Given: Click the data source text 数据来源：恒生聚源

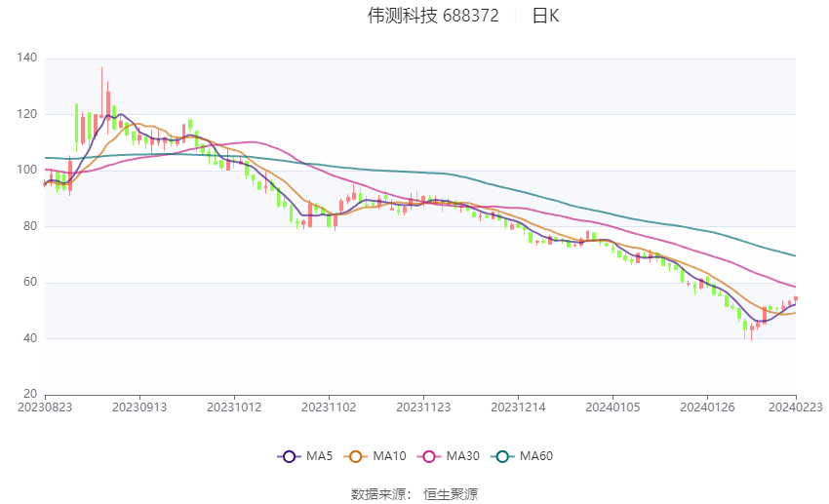Looking at the screenshot, I should point(414,494).
